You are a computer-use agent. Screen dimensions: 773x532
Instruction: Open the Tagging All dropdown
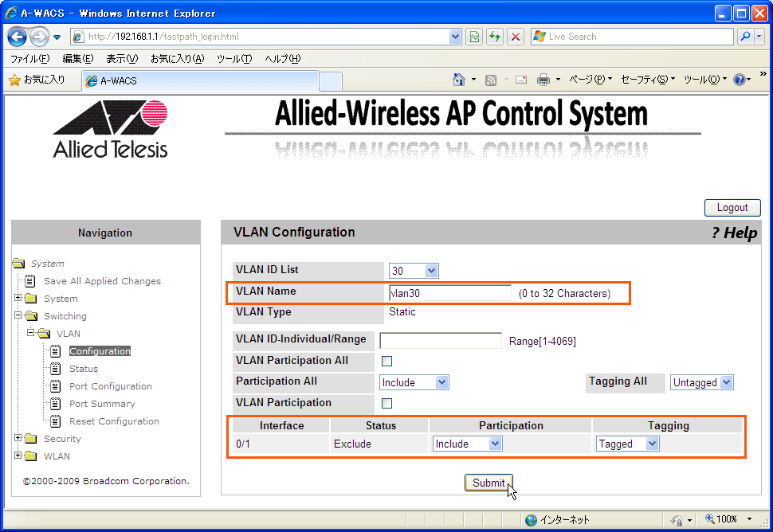(701, 382)
